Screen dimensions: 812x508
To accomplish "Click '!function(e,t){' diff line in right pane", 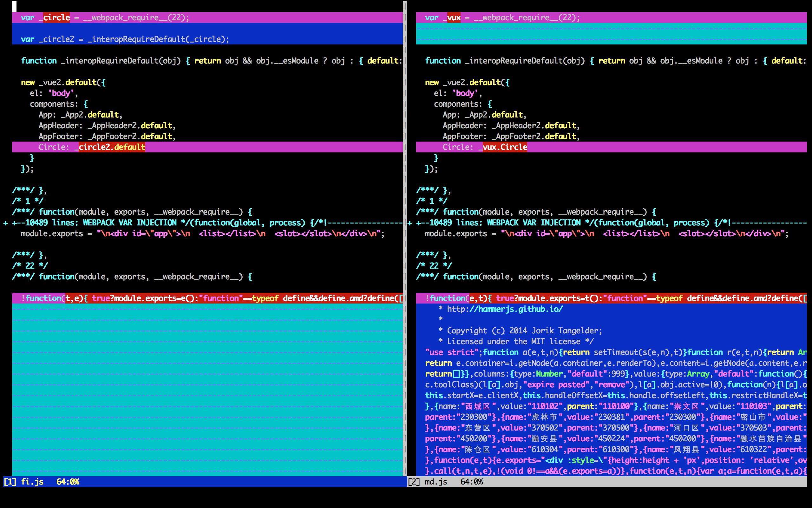I will [611, 298].
